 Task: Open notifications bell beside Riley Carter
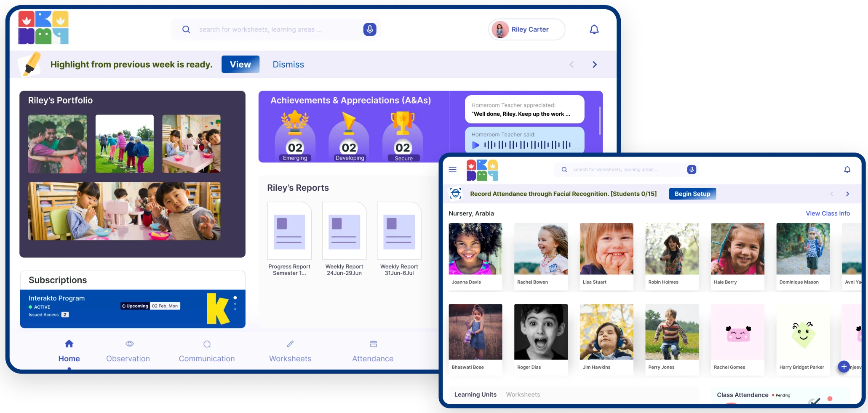pos(594,29)
